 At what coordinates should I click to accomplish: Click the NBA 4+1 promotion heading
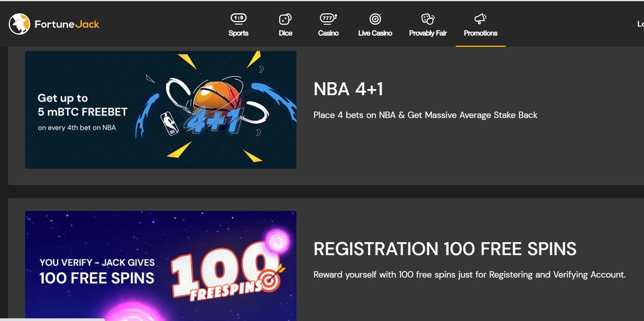348,89
